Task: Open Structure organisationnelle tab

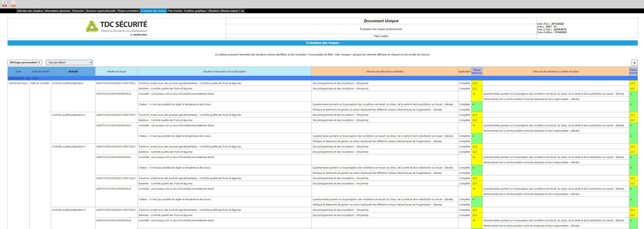Action: tap(100, 11)
